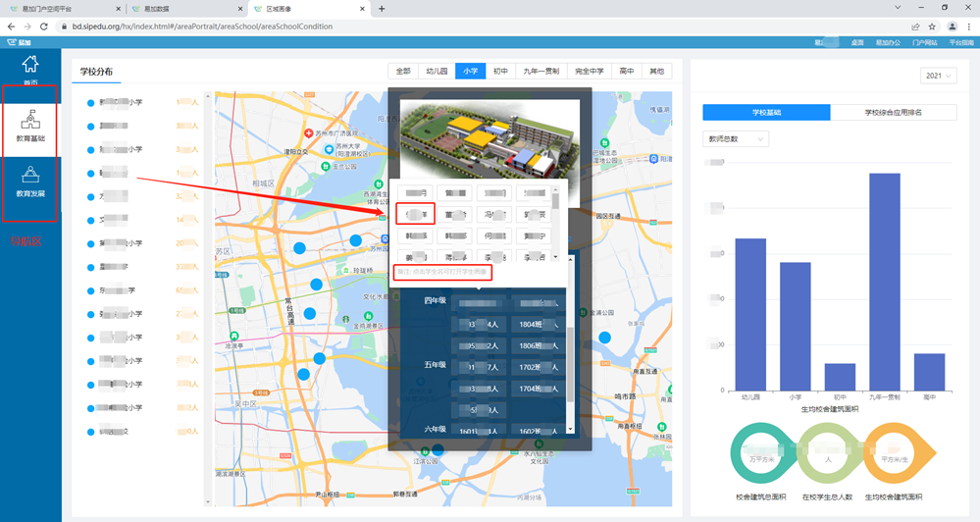Click the 易加 logo in the blue header

(x=19, y=42)
